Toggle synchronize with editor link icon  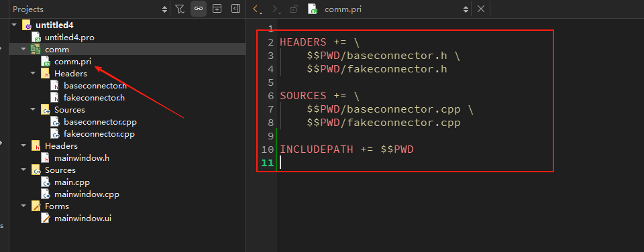199,9
